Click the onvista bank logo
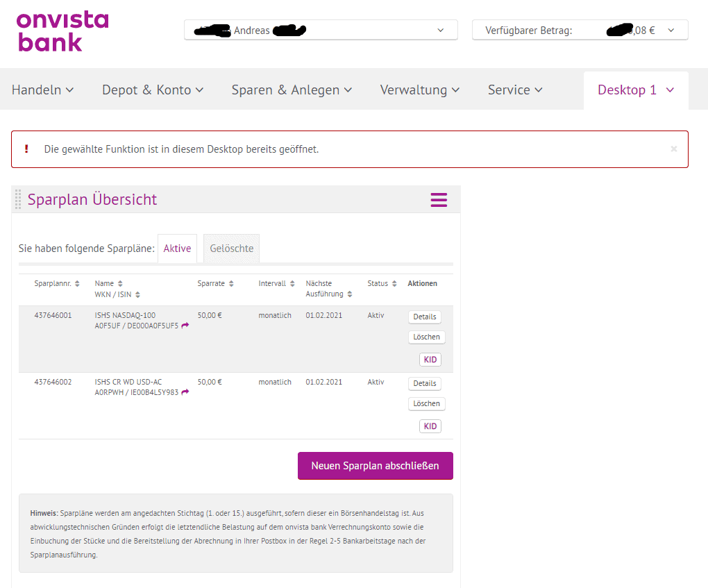Image resolution: width=708 pixels, height=588 pixels. [62, 31]
